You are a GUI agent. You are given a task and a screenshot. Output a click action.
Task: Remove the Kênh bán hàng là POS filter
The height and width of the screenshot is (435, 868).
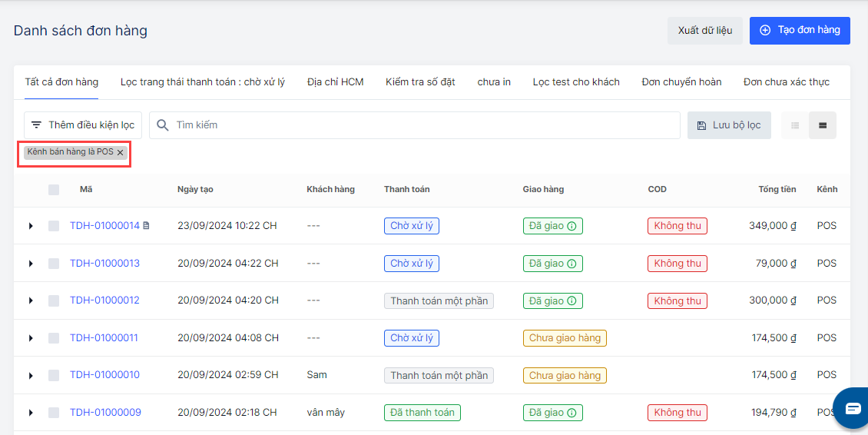(x=120, y=153)
